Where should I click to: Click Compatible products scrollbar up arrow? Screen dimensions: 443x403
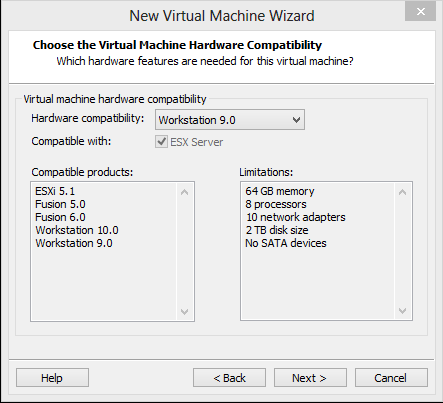click(x=184, y=192)
